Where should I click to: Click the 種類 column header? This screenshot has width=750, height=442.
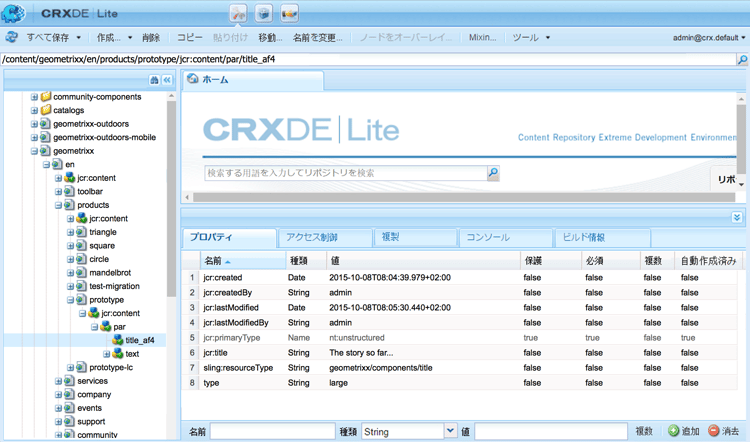[306, 261]
